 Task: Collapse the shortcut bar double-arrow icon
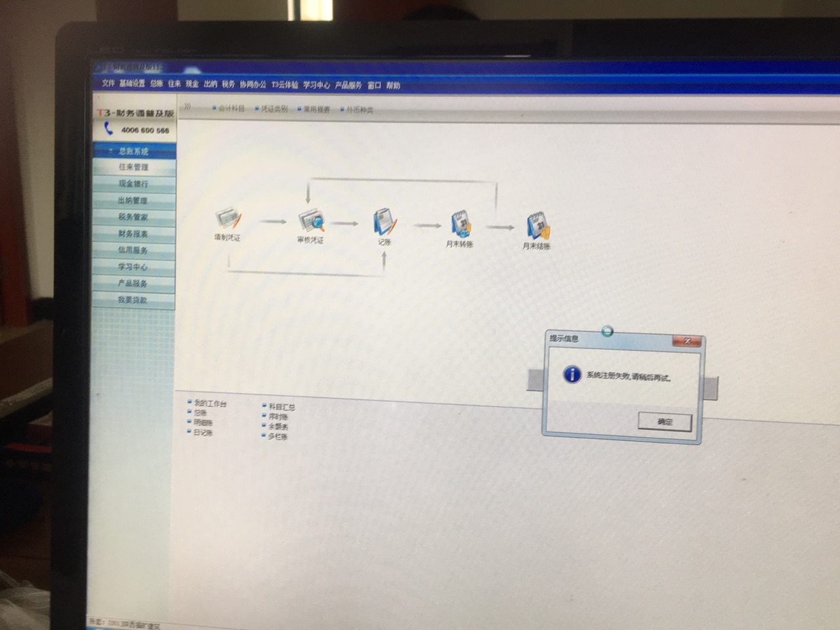pos(188,107)
